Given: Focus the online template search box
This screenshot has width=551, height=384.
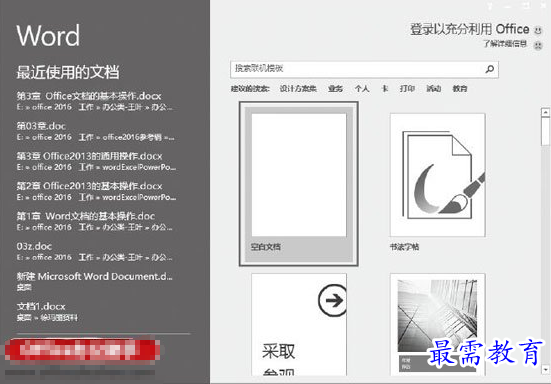Looking at the screenshot, I should pos(364,69).
